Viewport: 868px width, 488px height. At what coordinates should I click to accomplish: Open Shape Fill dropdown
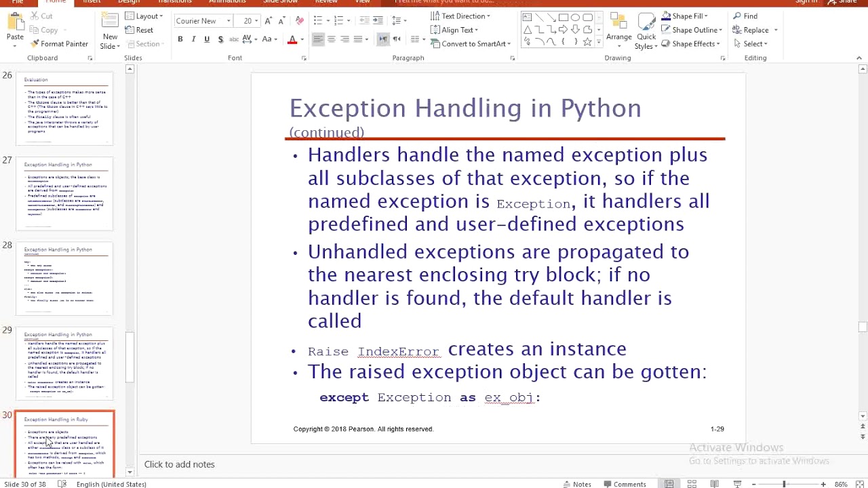[x=684, y=16]
